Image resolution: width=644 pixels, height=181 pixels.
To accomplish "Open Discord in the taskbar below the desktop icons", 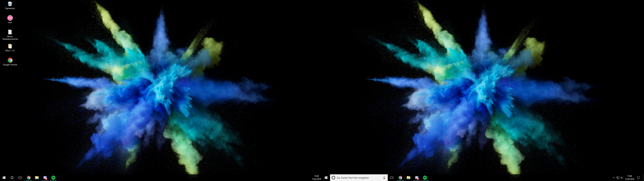I will coord(45,178).
